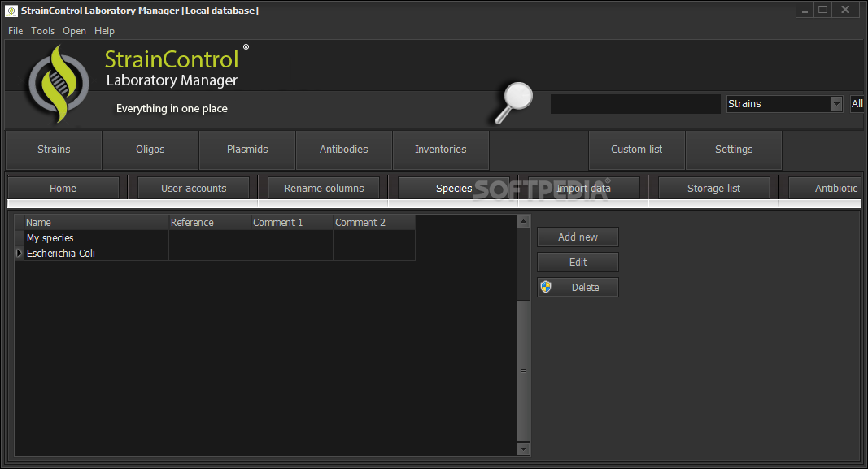Click the Comment 1 cell of Escherichia Coli

[292, 254]
